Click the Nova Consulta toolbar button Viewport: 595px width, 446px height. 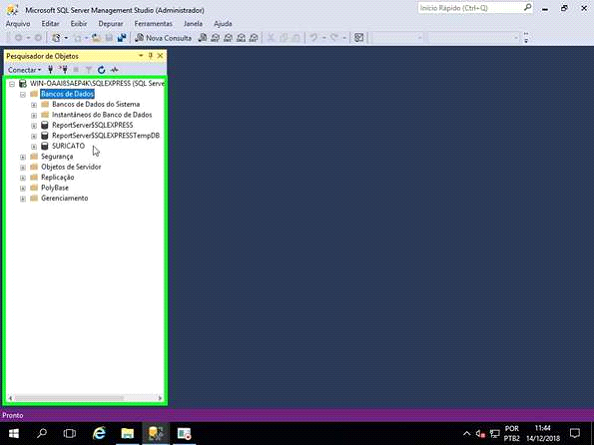(164, 38)
